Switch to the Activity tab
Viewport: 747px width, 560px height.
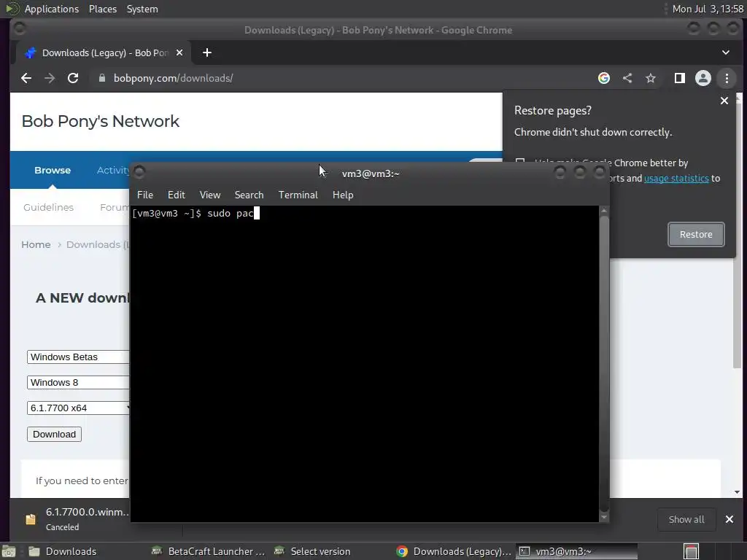click(113, 170)
